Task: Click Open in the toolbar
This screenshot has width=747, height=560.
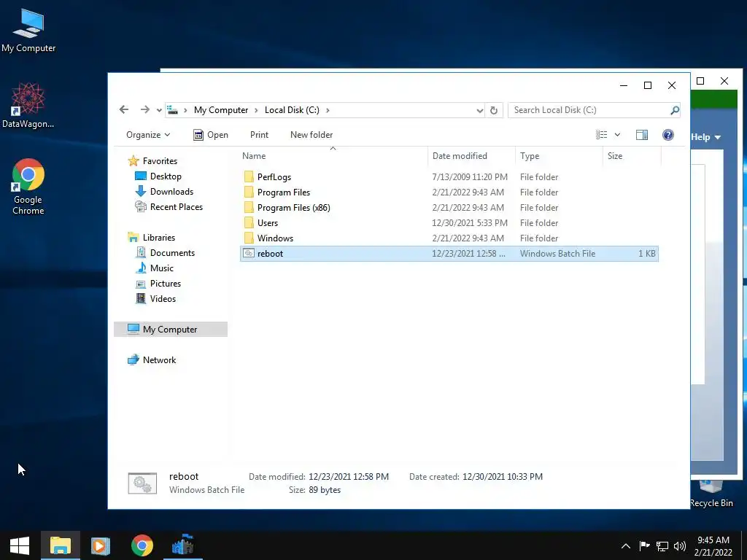Action: [211, 135]
